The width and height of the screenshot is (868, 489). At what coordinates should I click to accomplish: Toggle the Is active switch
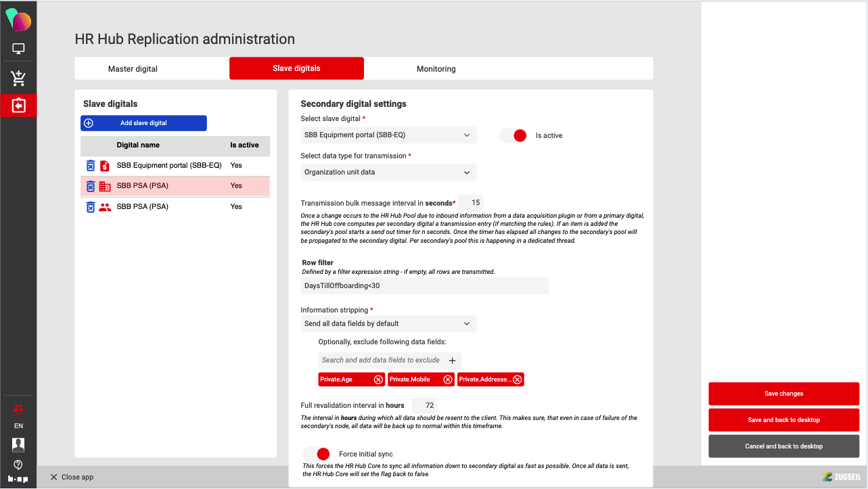(x=513, y=135)
